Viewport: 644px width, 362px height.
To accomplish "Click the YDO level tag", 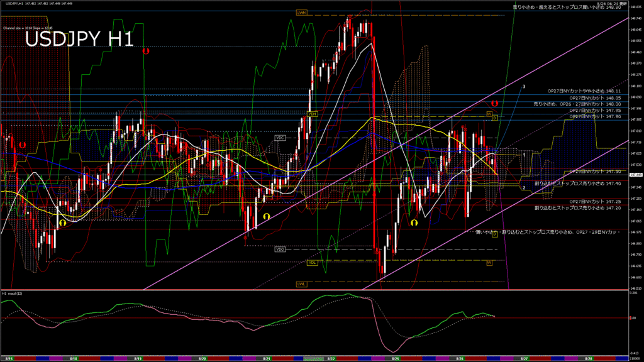I will pos(280,250).
